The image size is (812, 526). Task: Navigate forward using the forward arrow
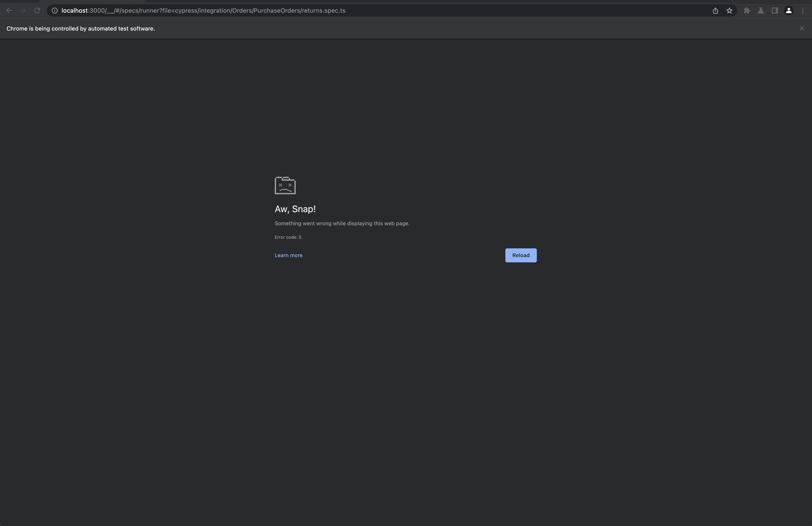pos(23,10)
